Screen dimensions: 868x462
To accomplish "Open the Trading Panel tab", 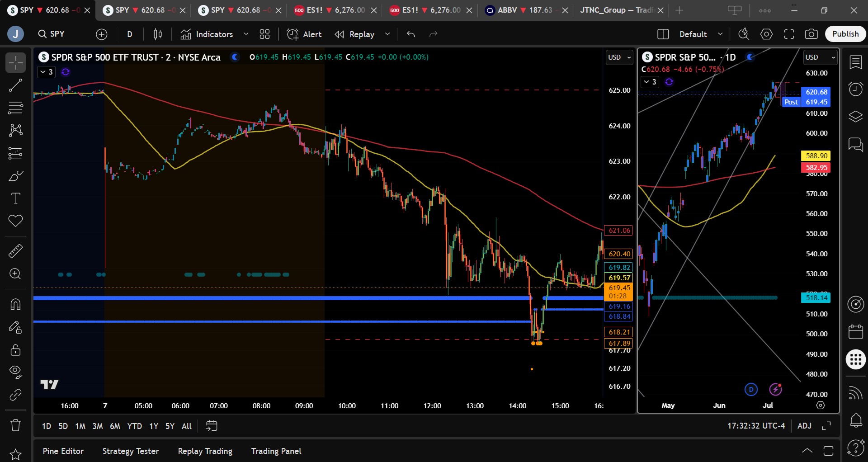I will [276, 451].
